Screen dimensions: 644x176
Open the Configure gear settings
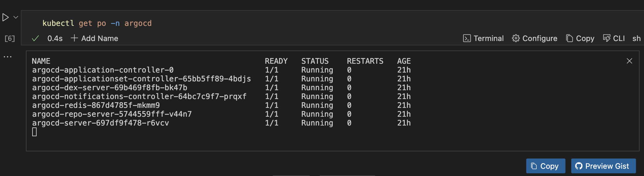click(x=534, y=38)
